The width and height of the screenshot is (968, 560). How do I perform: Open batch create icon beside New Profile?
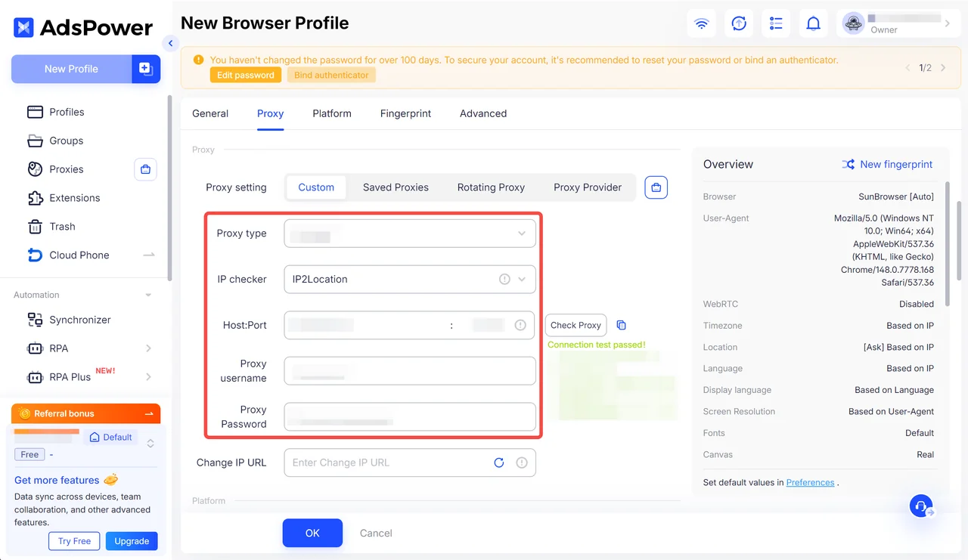[146, 69]
